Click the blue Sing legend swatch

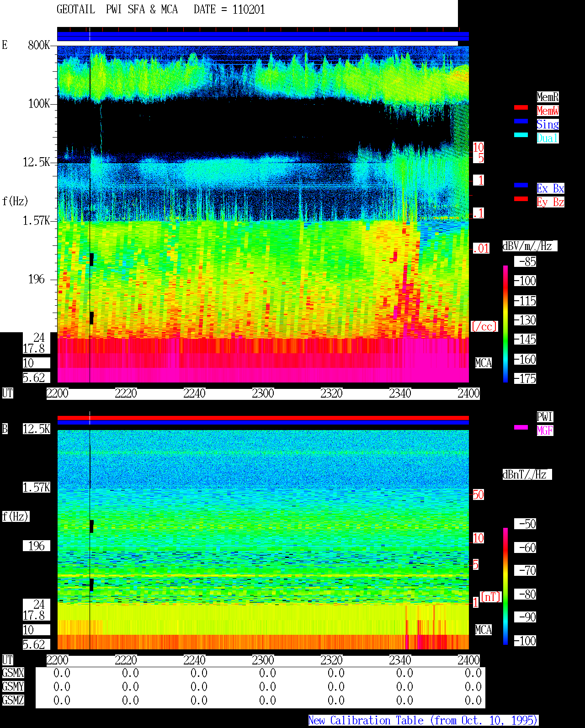click(521, 121)
